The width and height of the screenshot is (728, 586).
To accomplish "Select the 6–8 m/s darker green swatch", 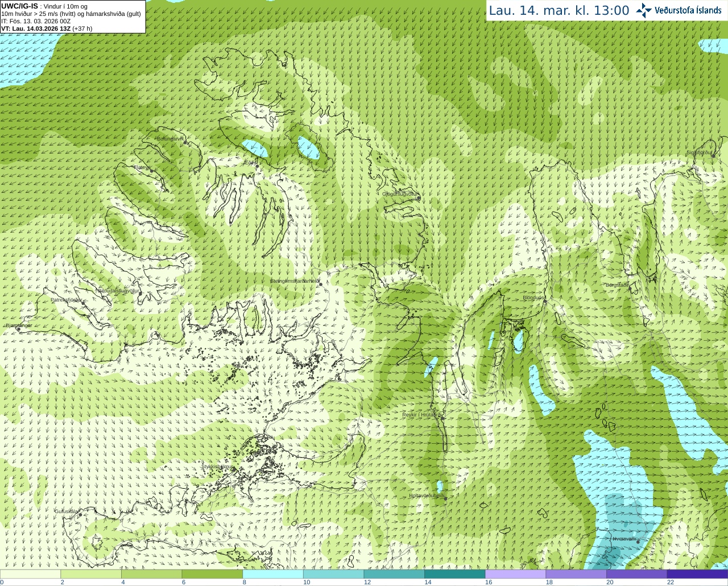I will pos(212,574).
